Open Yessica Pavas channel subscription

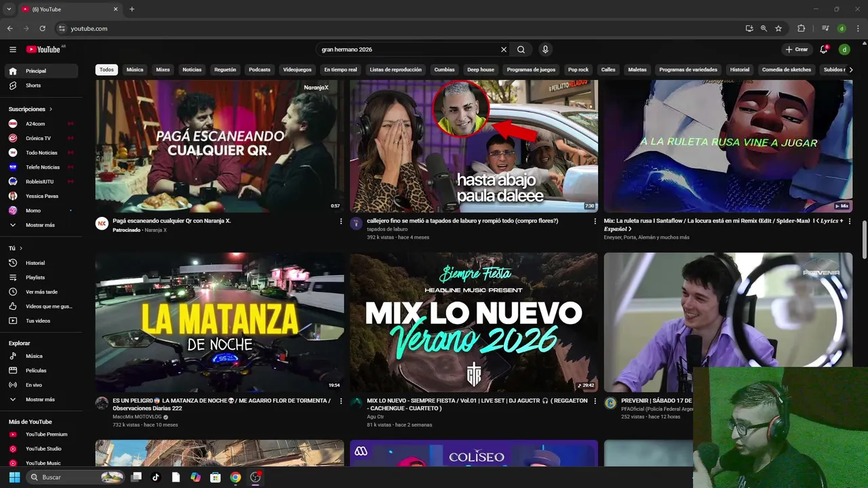(x=42, y=196)
